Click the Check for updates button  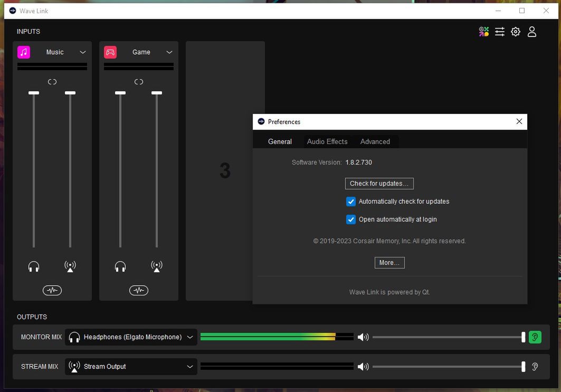[x=379, y=184]
